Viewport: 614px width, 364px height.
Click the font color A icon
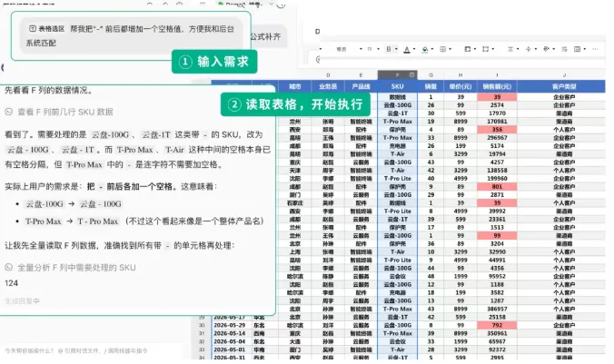coord(407,49)
